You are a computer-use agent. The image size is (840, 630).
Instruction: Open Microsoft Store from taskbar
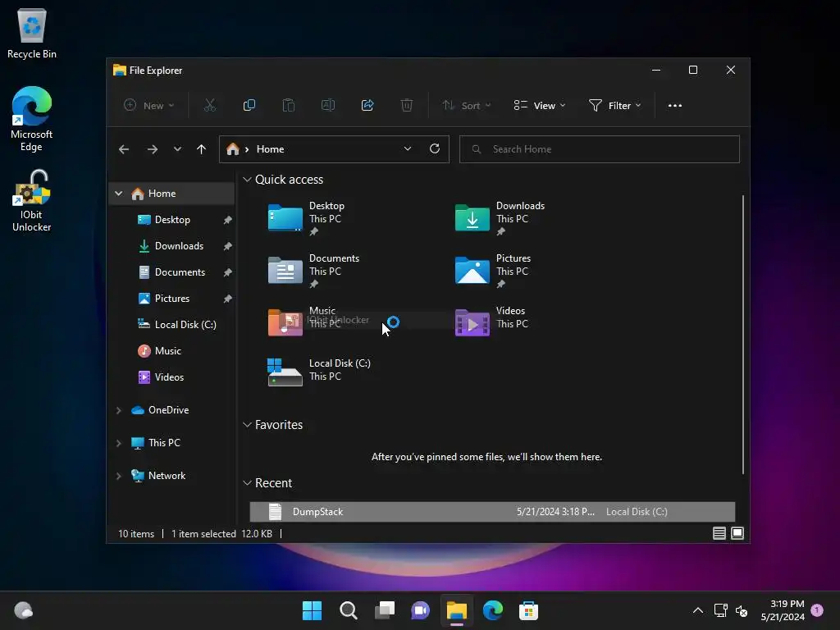pos(528,610)
